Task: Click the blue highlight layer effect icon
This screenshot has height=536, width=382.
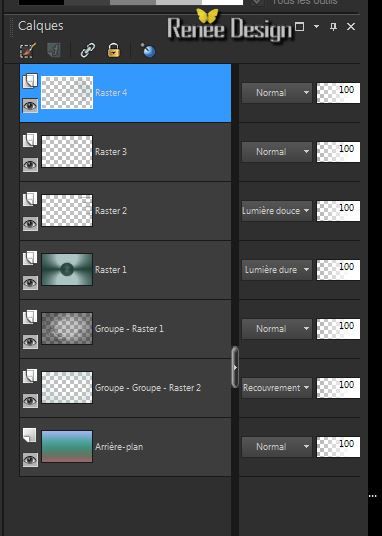Action: [148, 50]
